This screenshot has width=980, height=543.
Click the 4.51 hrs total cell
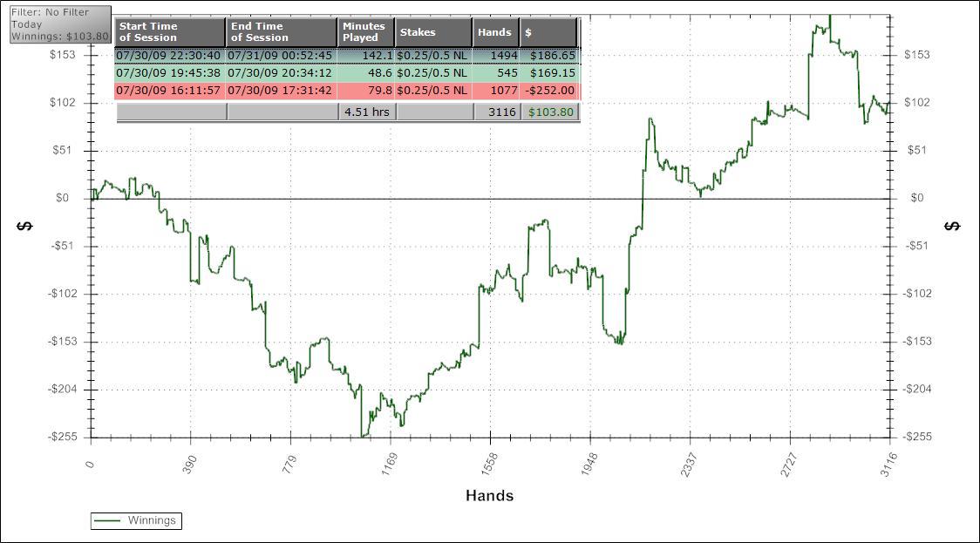tap(367, 112)
